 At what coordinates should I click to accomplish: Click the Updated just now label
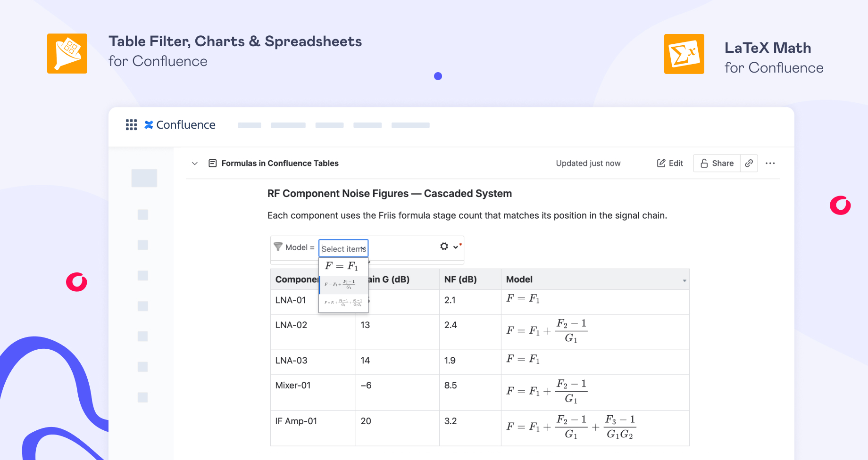coord(588,163)
